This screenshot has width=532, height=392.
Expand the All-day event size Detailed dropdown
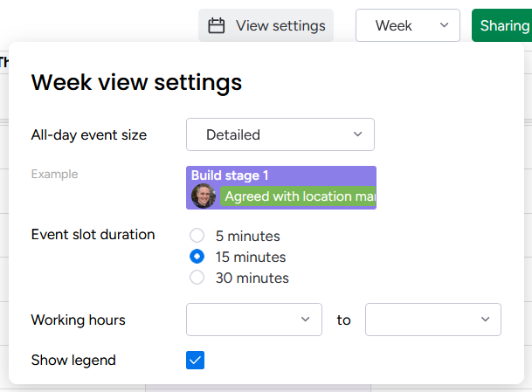(280, 134)
